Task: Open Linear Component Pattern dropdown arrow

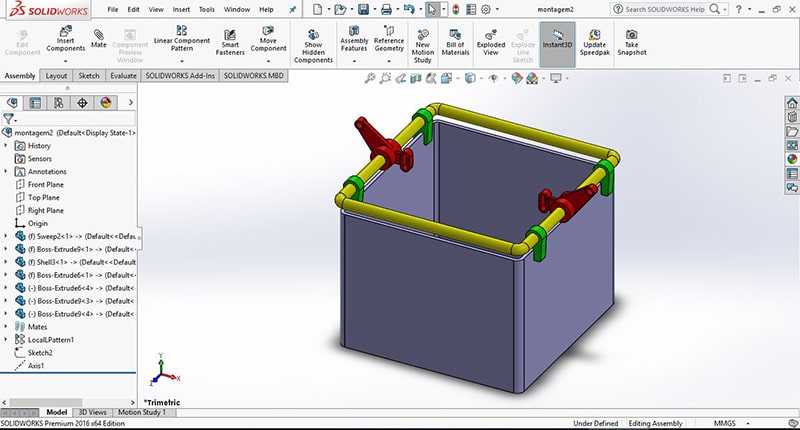Action: tap(182, 61)
